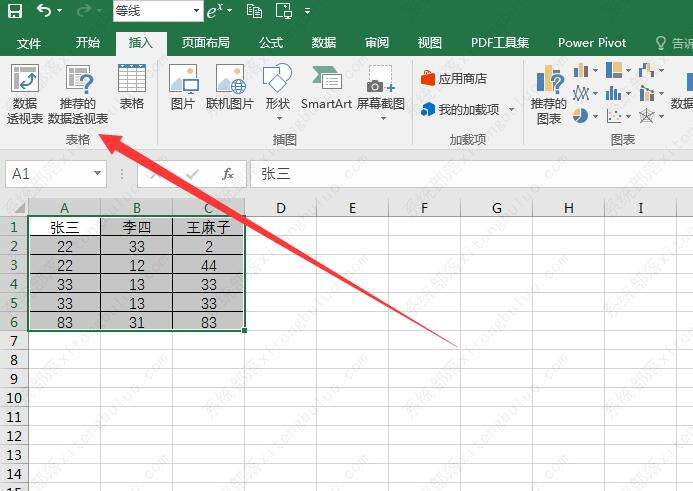Insert a combo chart
The width and height of the screenshot is (693, 491).
tap(647, 93)
